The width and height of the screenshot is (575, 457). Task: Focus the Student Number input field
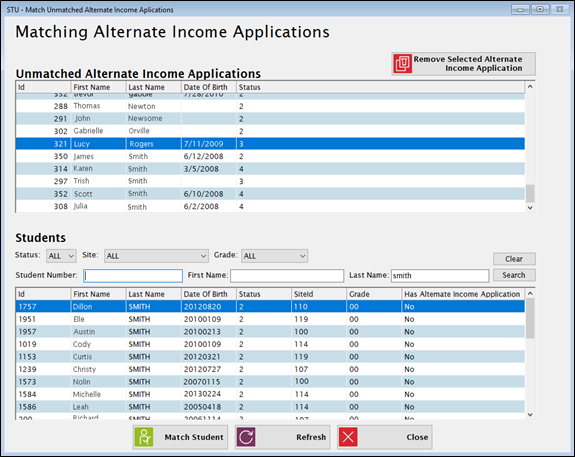[133, 276]
